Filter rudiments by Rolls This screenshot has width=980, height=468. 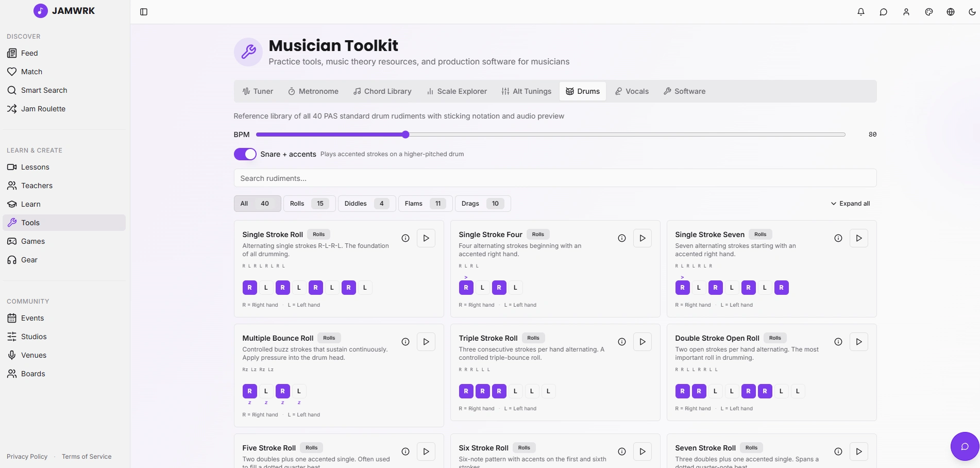(x=310, y=204)
